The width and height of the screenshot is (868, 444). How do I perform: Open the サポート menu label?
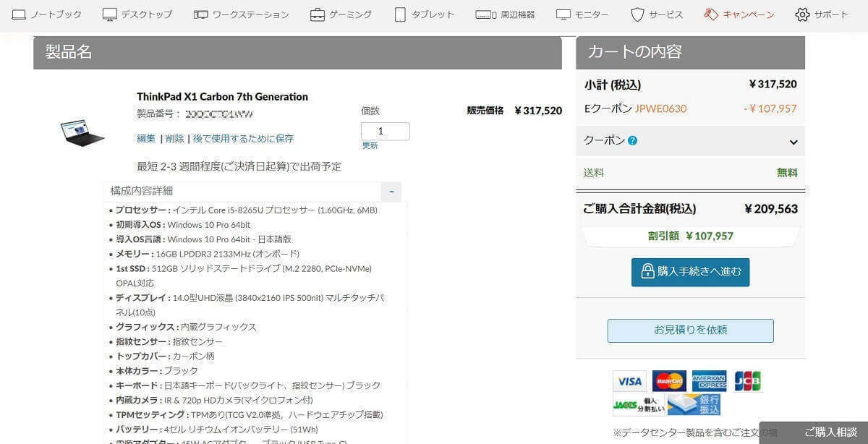[831, 14]
